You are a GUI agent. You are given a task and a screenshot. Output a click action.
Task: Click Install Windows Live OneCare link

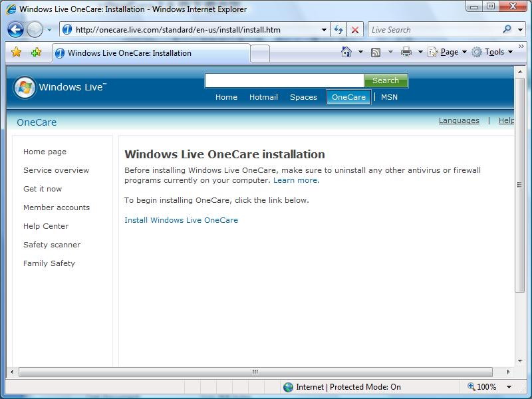[x=181, y=220]
